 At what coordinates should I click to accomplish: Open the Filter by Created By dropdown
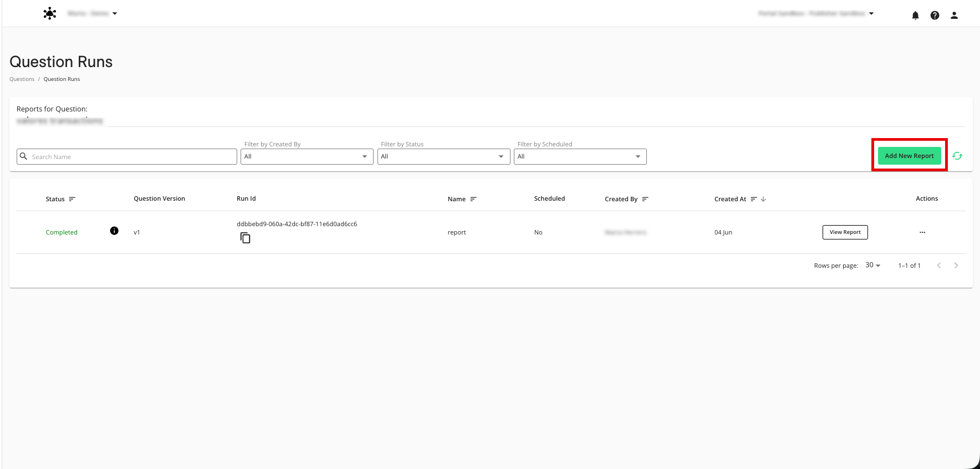(307, 156)
